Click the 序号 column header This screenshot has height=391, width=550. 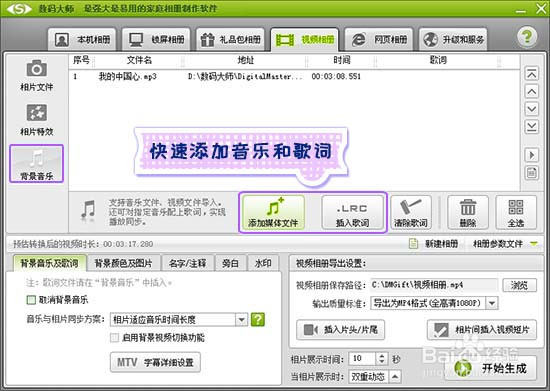point(81,60)
